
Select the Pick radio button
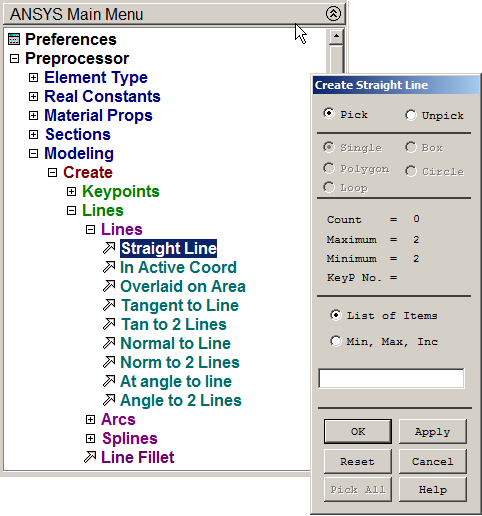click(x=329, y=113)
